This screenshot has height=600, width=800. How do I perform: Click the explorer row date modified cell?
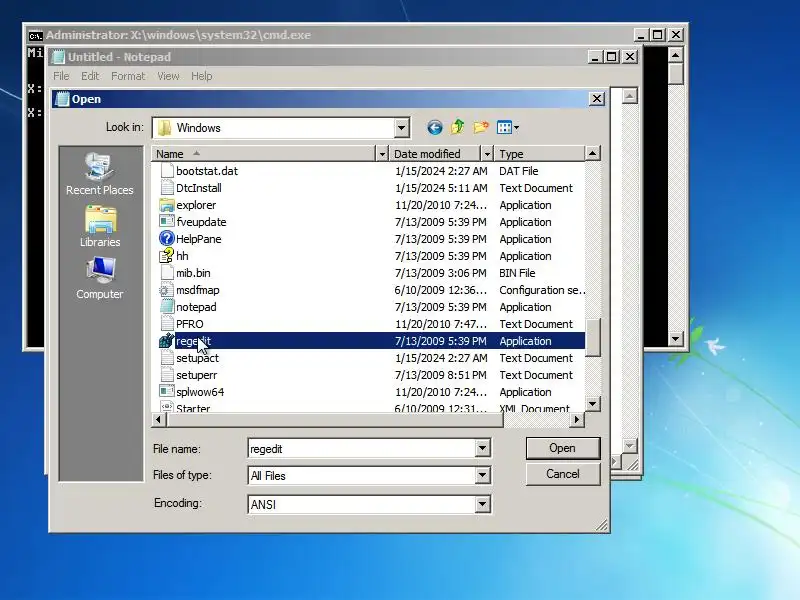pos(440,205)
